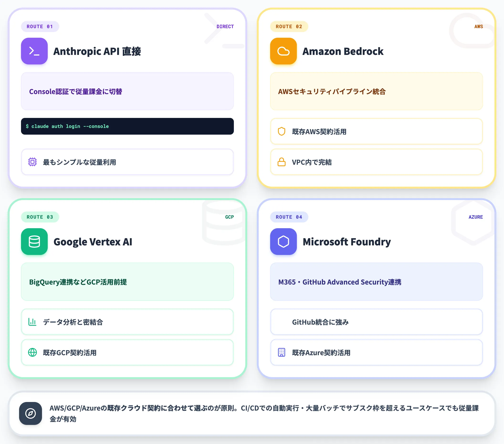
Task: Click the BigQuery連携などGCP活用前提 highlight box
Action: 127,282
